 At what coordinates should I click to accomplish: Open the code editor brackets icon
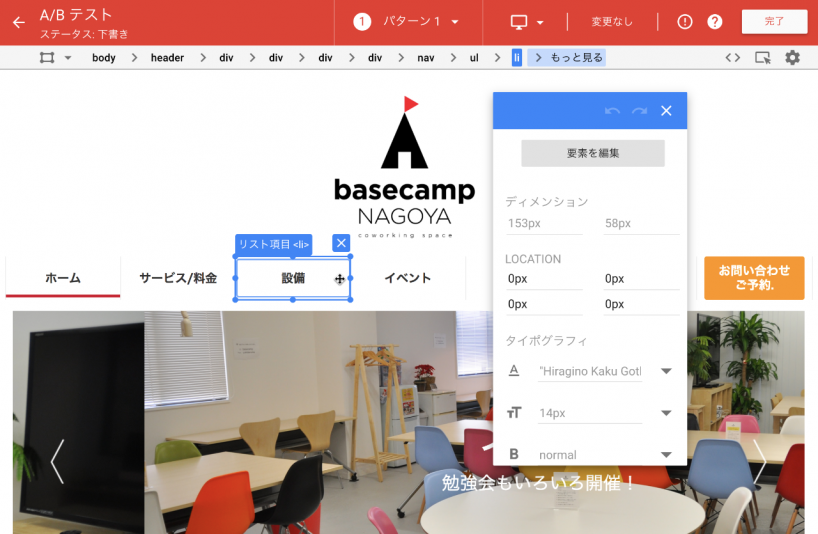pos(733,58)
